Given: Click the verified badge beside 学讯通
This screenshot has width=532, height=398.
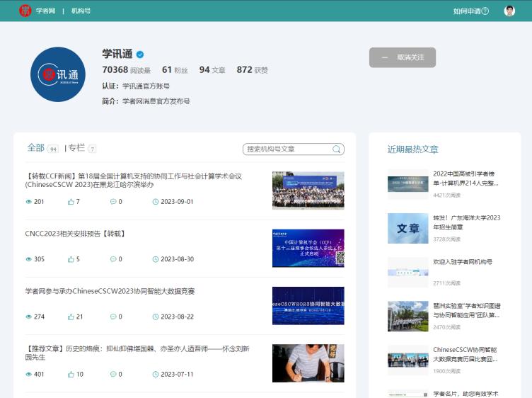Looking at the screenshot, I should tap(140, 55).
